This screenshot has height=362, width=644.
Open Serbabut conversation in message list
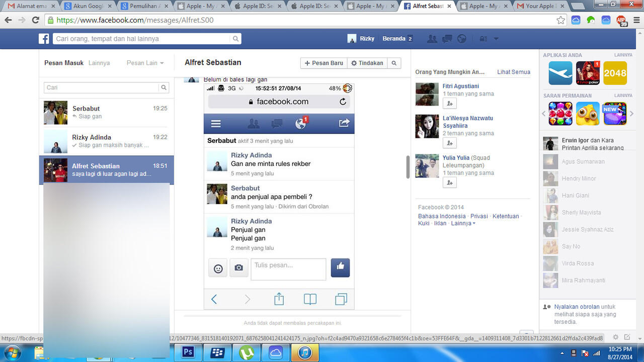(107, 112)
